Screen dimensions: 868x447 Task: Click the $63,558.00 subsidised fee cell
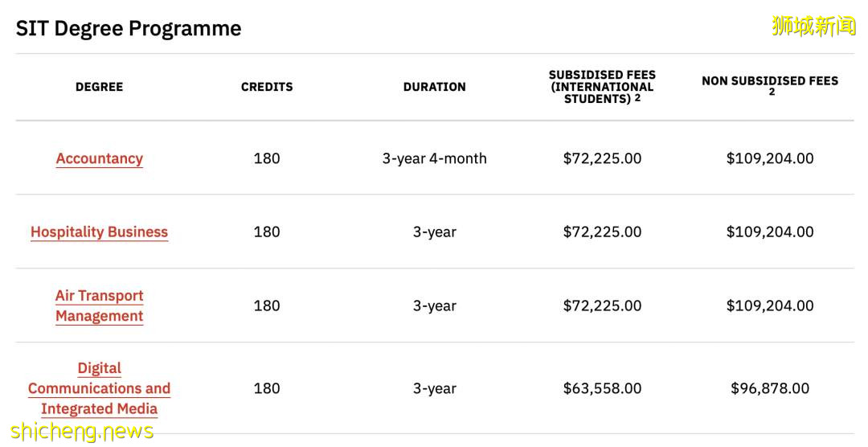point(602,388)
